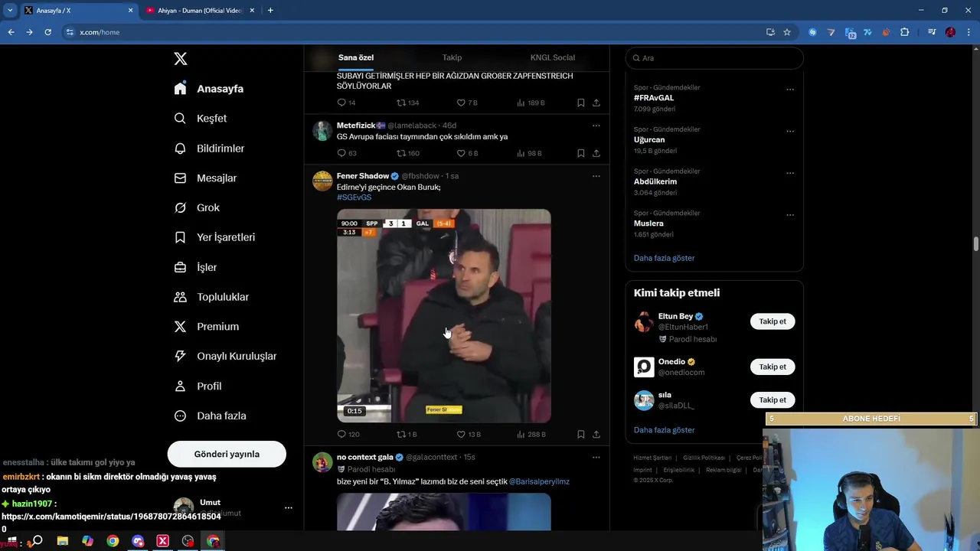Switch to the Ahiyan - Duman browser tab

(201, 11)
